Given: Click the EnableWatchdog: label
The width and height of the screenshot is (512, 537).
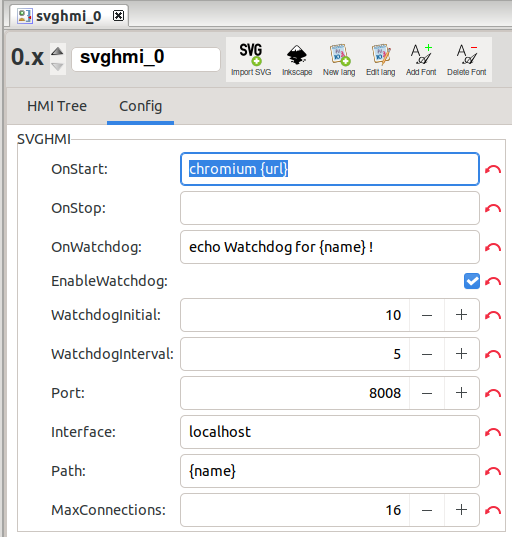Looking at the screenshot, I should pos(109,281).
